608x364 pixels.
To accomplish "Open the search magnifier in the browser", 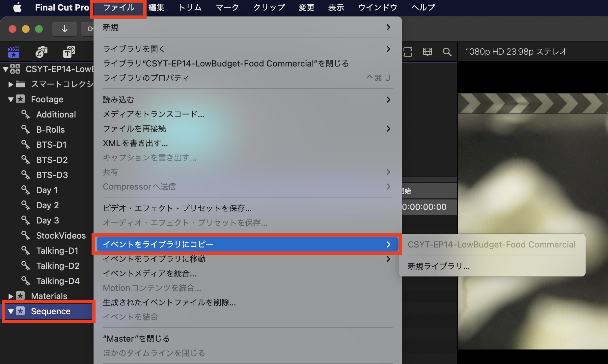I will 447,52.
